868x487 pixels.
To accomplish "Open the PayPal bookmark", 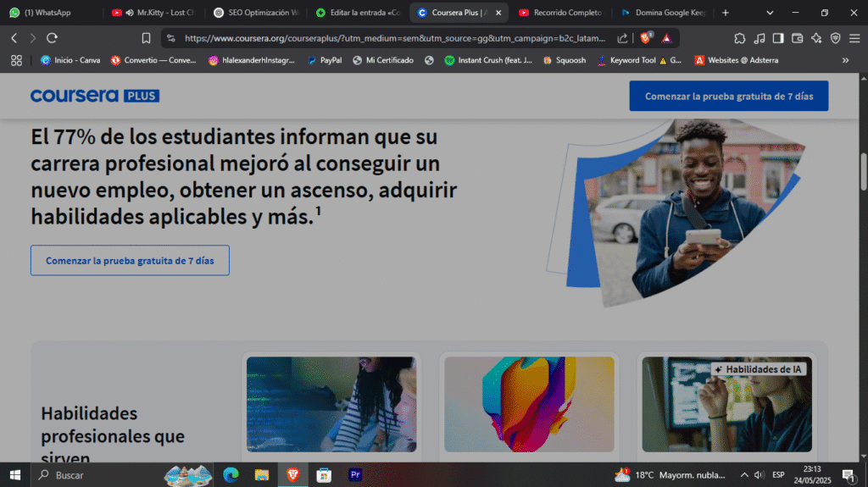I will tap(325, 60).
